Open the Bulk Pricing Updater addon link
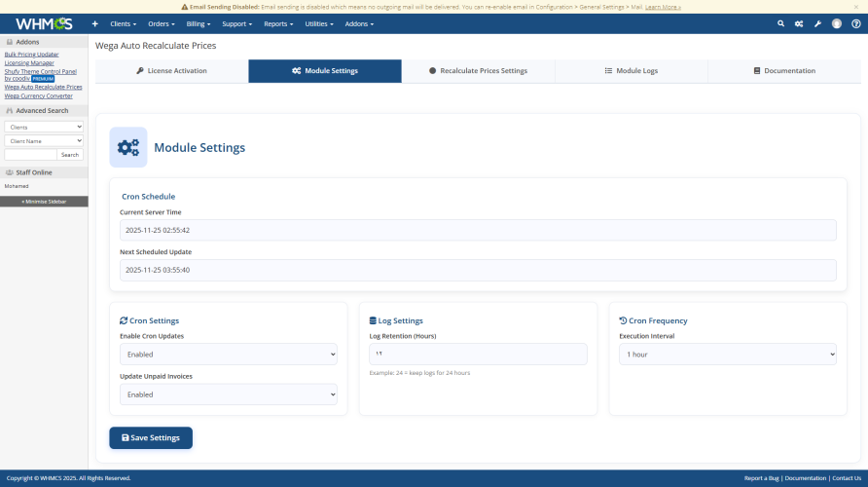Image resolution: width=868 pixels, height=487 pixels. point(31,55)
